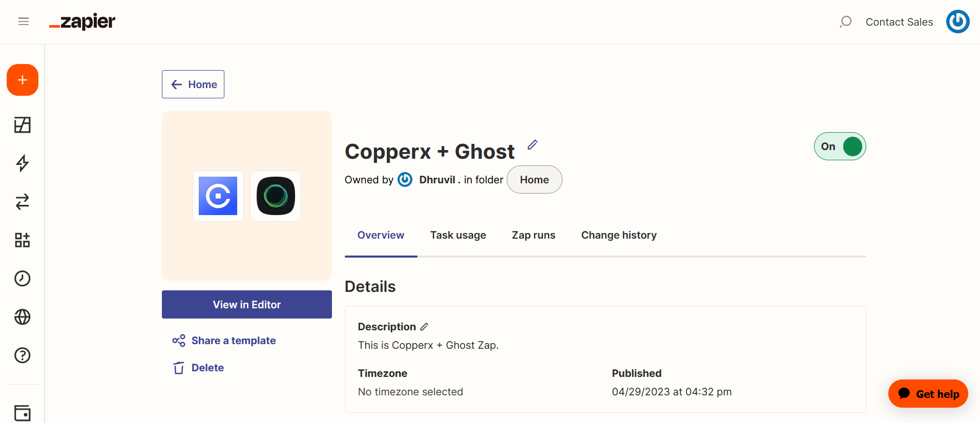The width and height of the screenshot is (980, 423).
Task: Click Share a template link
Action: pos(234,341)
